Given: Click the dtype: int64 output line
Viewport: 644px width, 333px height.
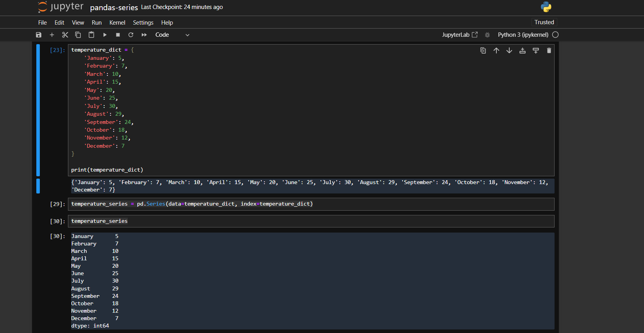Looking at the screenshot, I should [90, 326].
